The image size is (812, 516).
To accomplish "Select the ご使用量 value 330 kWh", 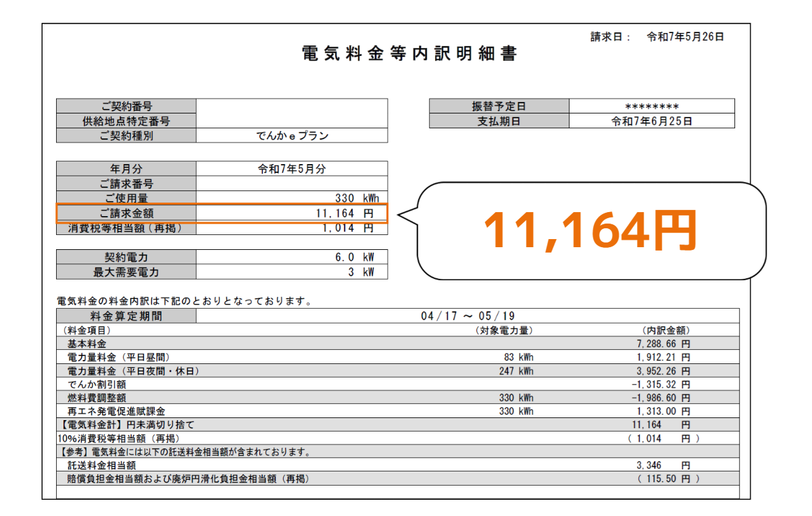I will (357, 199).
